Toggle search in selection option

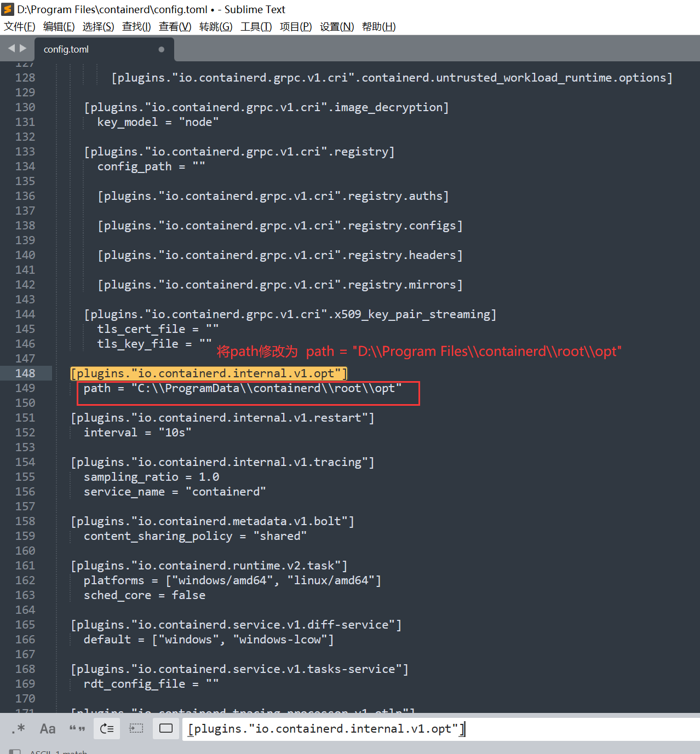click(x=136, y=728)
